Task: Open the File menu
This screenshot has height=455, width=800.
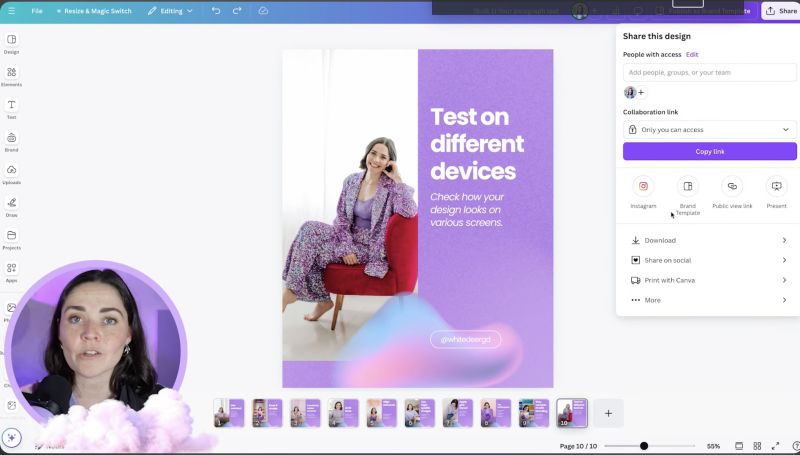Action: pos(37,11)
